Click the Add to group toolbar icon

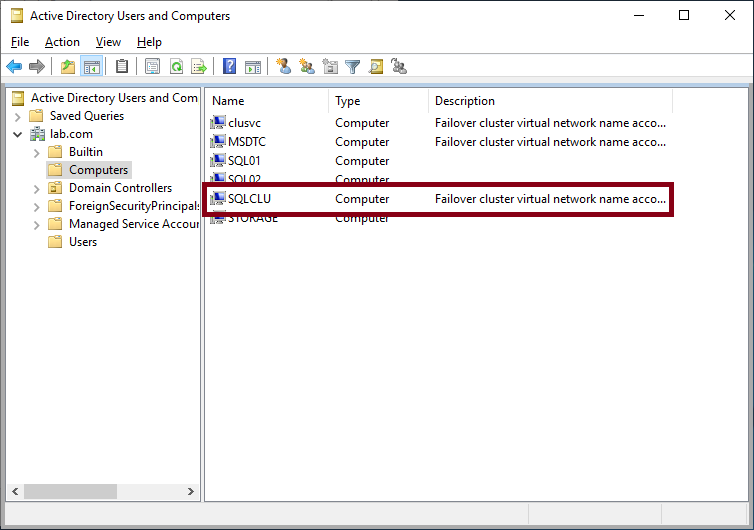399,66
